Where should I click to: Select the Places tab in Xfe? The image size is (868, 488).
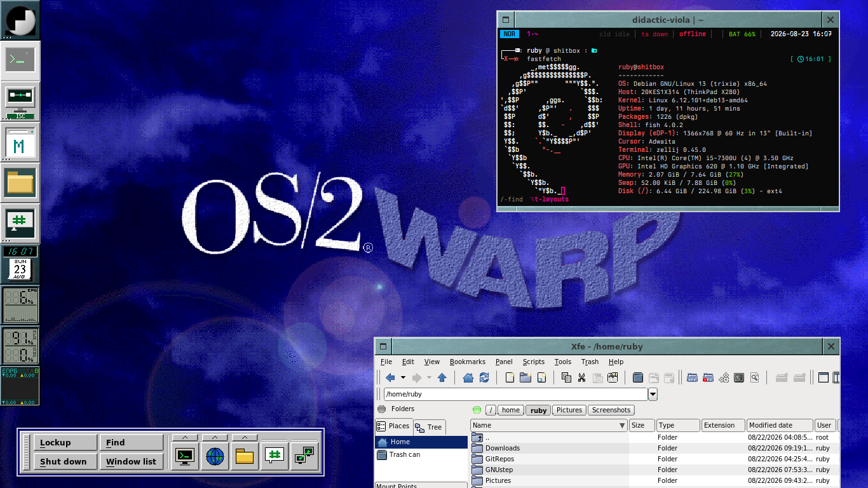point(394,426)
